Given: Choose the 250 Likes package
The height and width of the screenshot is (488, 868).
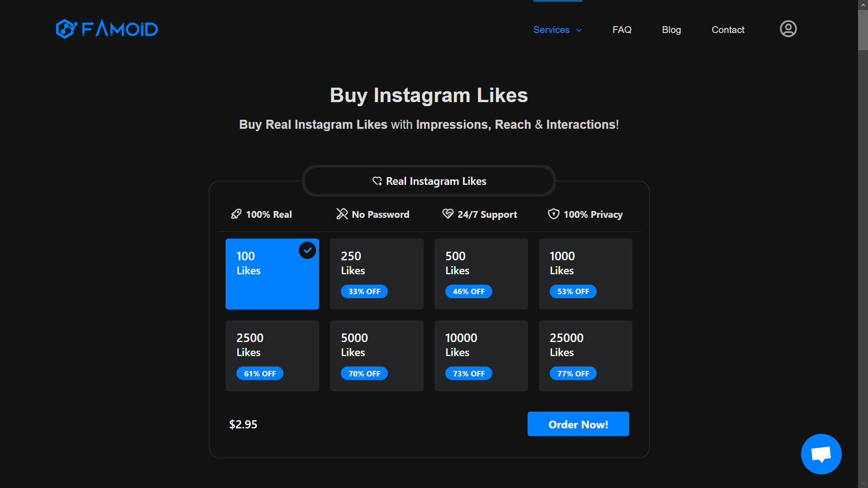Looking at the screenshot, I should click(x=377, y=274).
